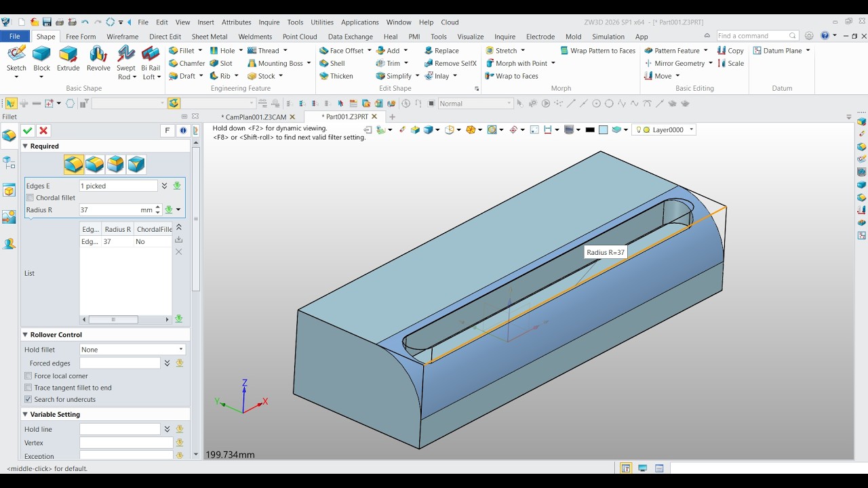
Task: Switch to the CamPlan001.Z3CAM tab
Action: click(256, 117)
